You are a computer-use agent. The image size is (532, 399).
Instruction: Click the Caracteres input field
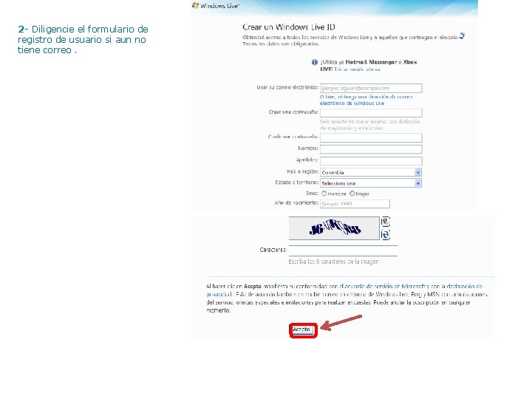click(343, 250)
